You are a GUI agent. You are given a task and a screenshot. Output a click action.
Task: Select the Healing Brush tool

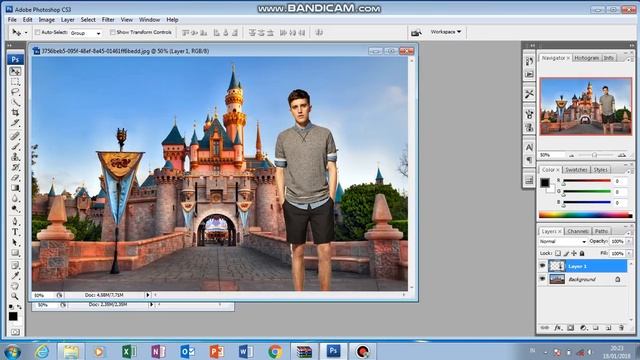pyautogui.click(x=15, y=136)
